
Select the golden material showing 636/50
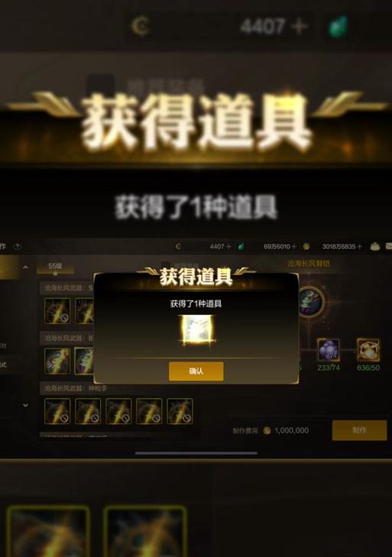click(368, 349)
